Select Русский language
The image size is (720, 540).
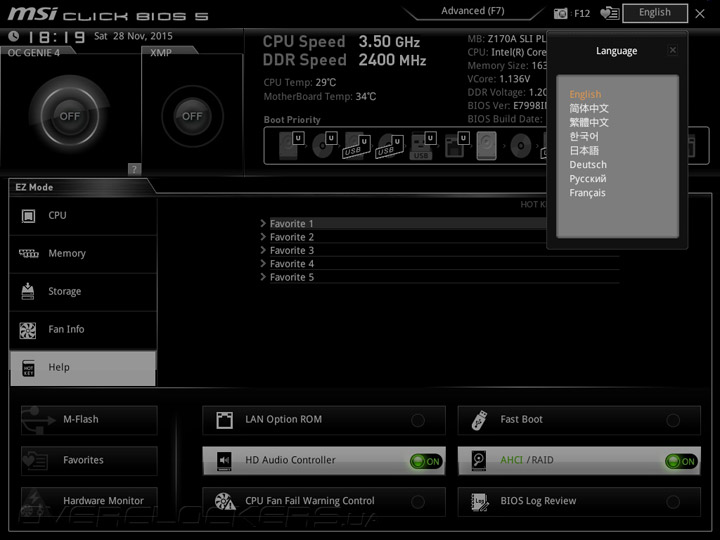point(588,179)
